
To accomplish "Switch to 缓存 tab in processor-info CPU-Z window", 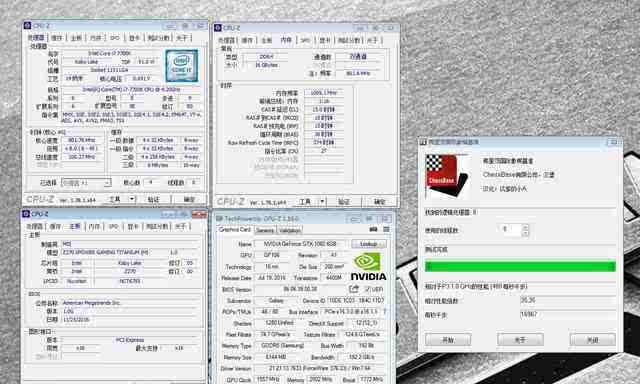I will (57, 38).
